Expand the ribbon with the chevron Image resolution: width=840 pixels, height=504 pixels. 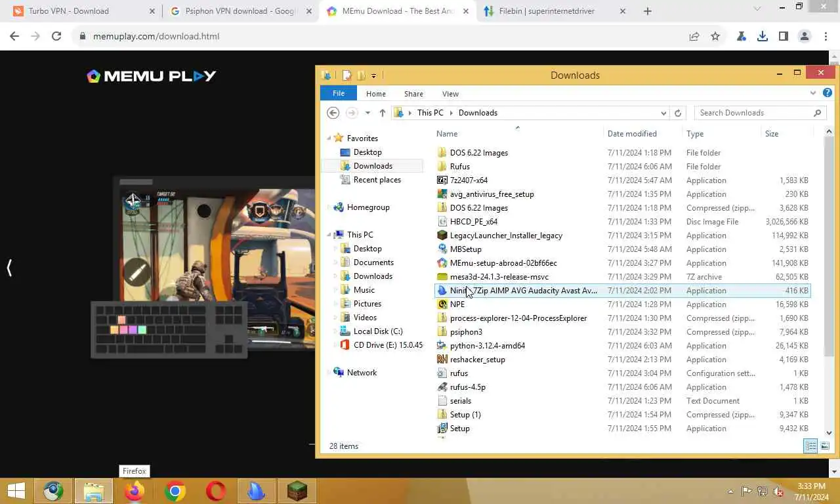click(x=813, y=93)
